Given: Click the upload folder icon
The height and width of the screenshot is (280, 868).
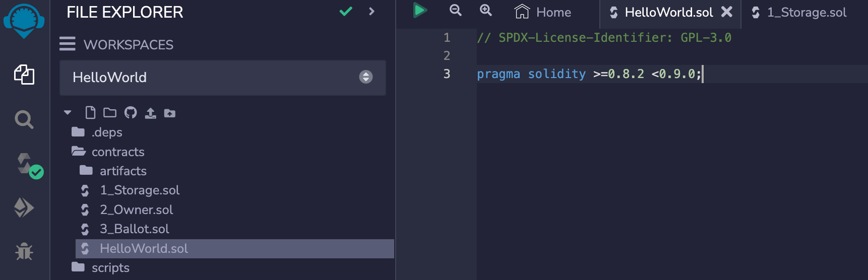Looking at the screenshot, I should click(x=170, y=113).
